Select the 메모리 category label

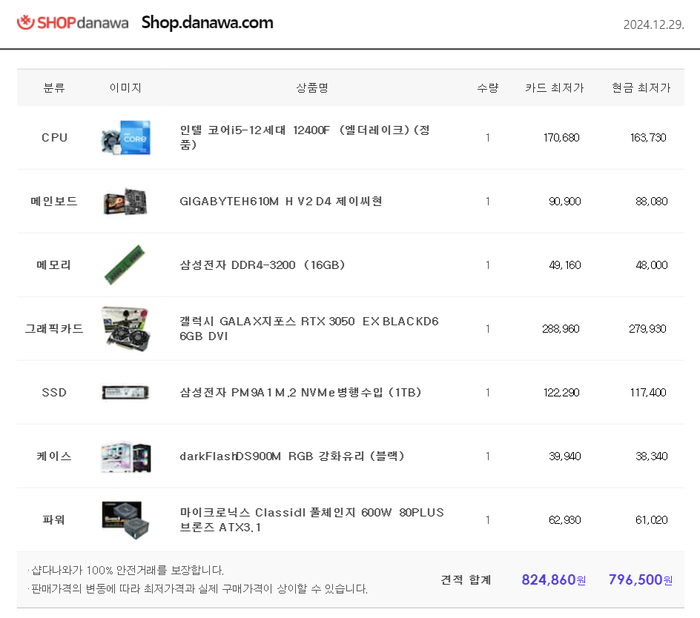coord(54,265)
